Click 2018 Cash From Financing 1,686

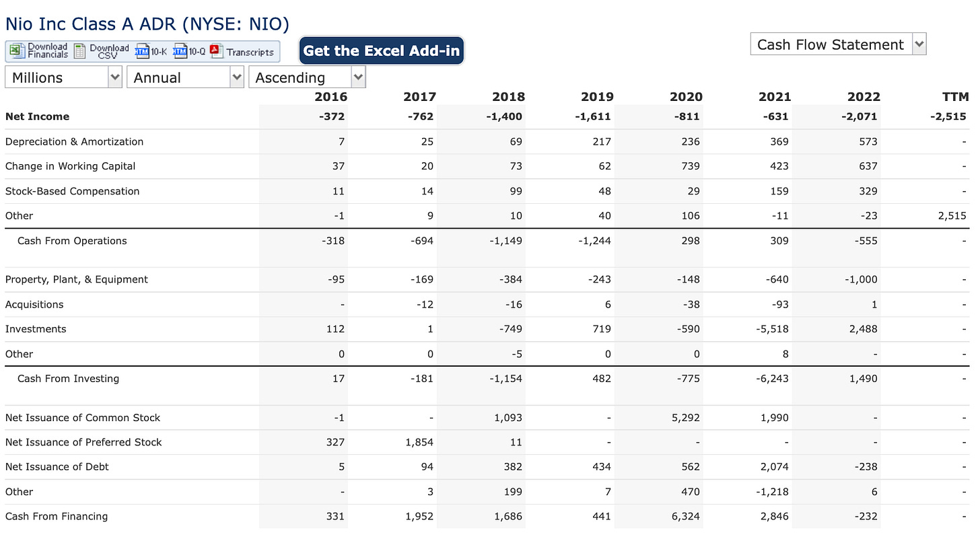(507, 517)
